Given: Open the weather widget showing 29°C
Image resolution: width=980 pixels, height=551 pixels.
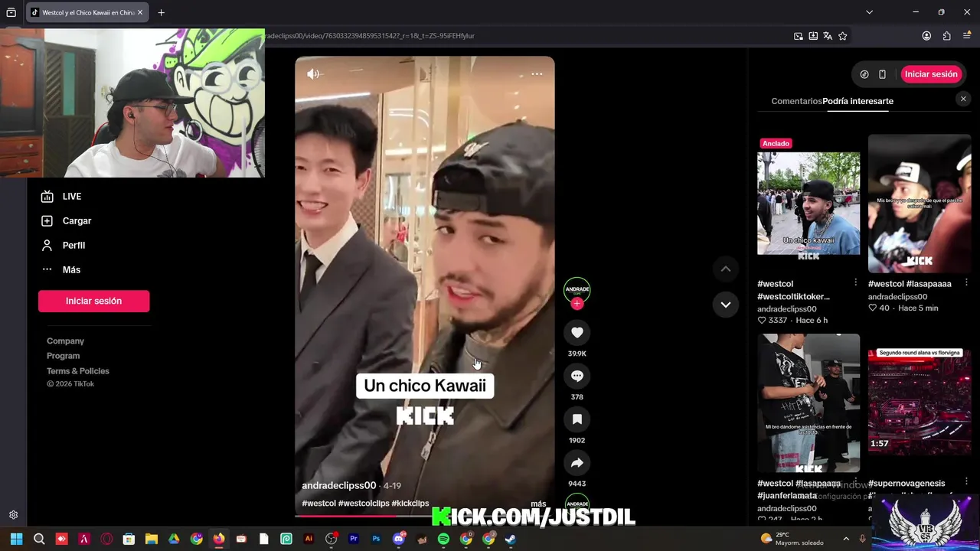Looking at the screenshot, I should pyautogui.click(x=792, y=539).
